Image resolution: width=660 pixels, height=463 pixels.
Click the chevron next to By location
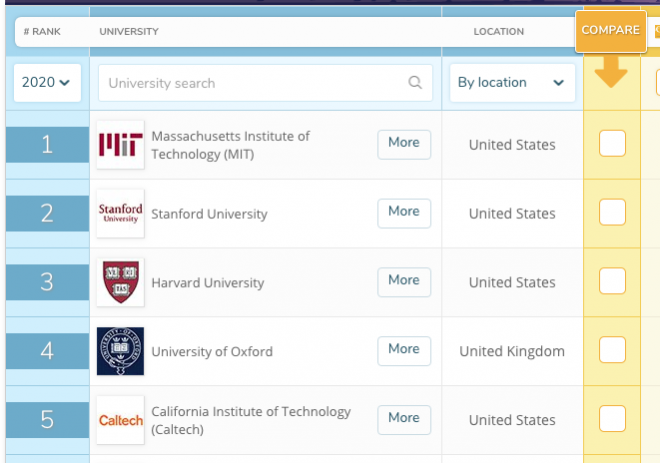coord(559,82)
